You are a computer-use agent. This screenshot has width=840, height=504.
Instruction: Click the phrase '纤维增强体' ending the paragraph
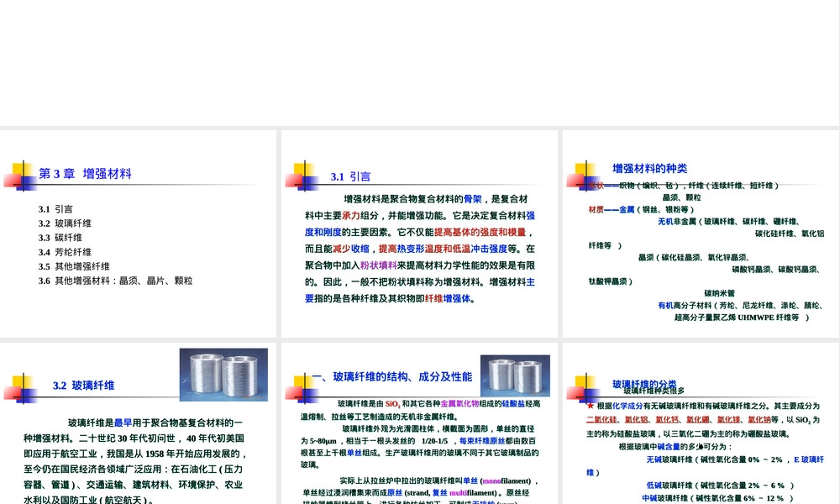click(448, 299)
